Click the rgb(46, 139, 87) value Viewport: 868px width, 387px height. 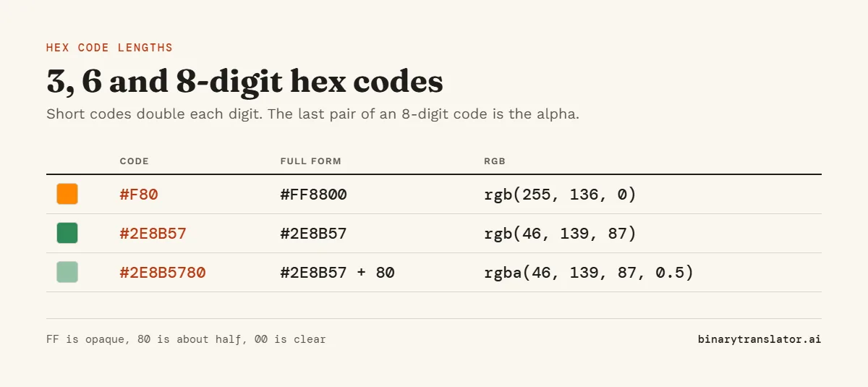point(561,234)
